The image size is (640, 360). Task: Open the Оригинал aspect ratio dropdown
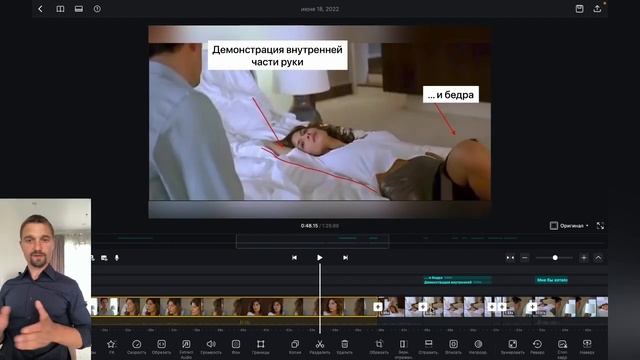[570, 226]
